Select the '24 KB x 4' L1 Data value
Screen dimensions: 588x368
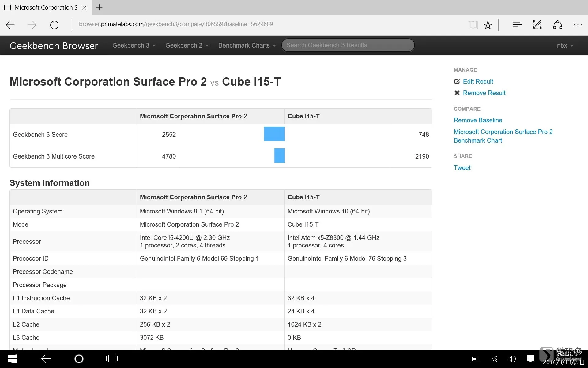click(301, 311)
